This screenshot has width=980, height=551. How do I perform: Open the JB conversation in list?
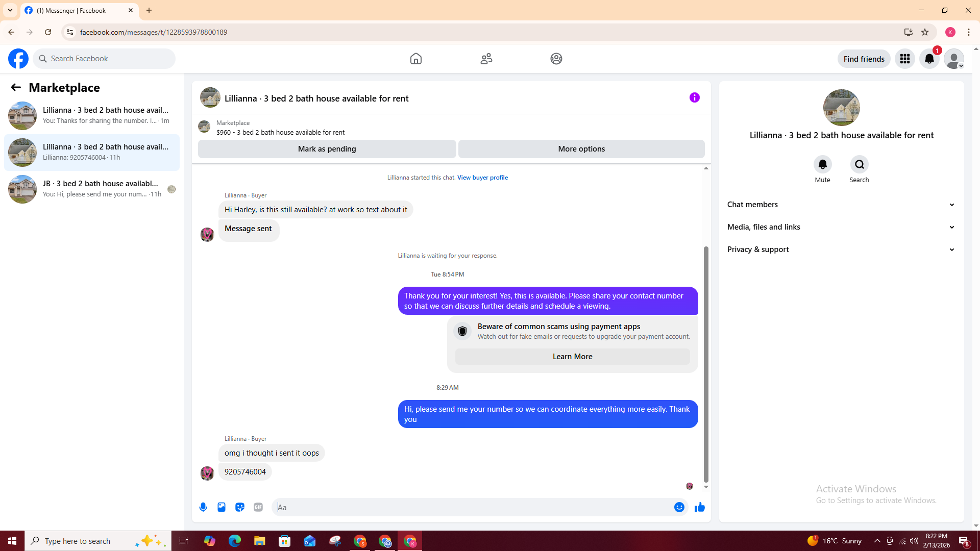tap(92, 189)
